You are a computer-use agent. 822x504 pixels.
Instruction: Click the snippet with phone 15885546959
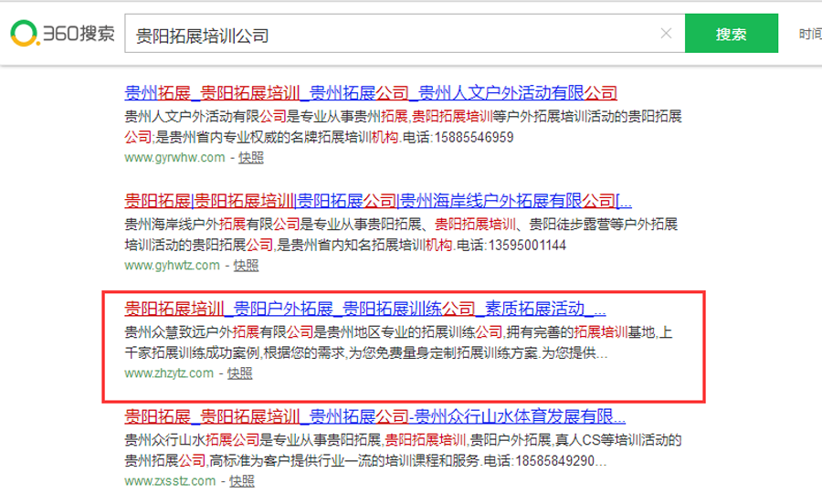(403, 127)
